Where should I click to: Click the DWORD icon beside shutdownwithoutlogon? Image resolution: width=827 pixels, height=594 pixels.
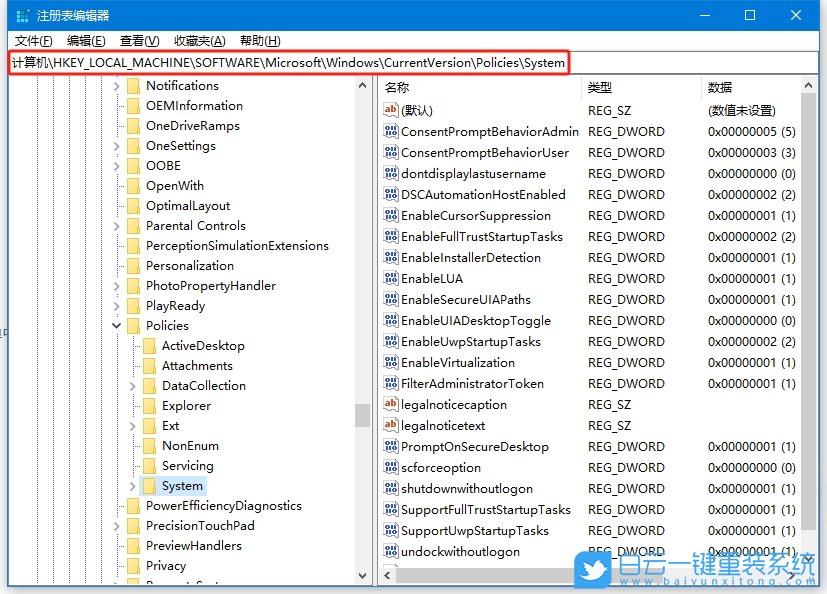pyautogui.click(x=390, y=488)
